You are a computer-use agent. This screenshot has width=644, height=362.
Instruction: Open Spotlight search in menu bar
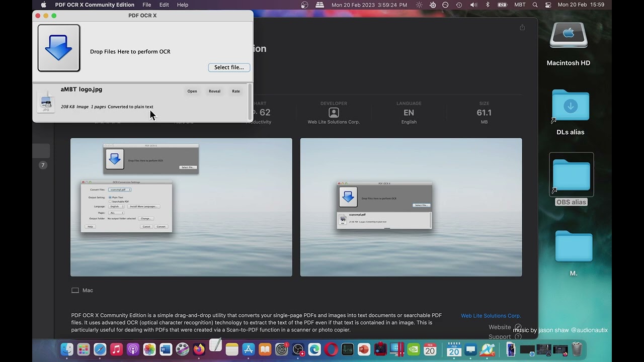click(534, 5)
